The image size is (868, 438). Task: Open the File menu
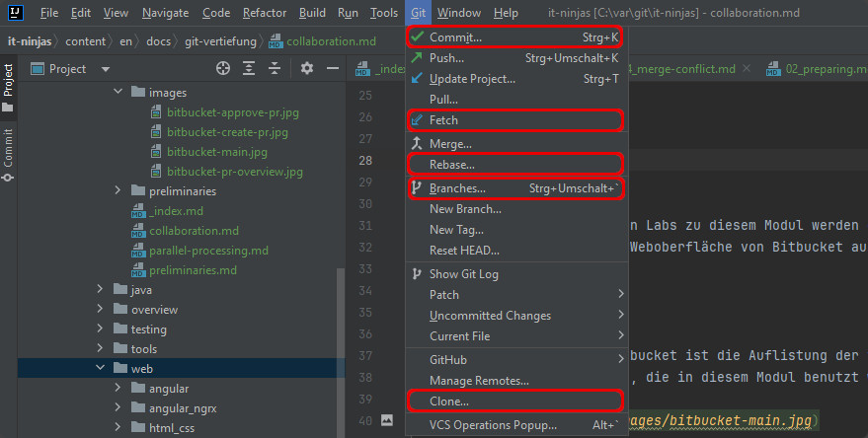49,12
